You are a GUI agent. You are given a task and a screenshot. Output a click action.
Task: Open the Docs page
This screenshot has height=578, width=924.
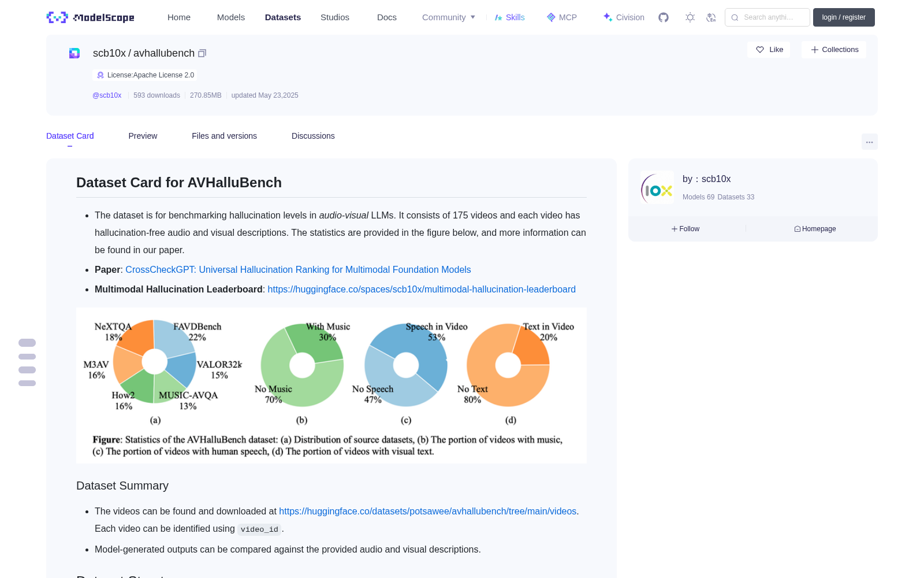click(387, 17)
